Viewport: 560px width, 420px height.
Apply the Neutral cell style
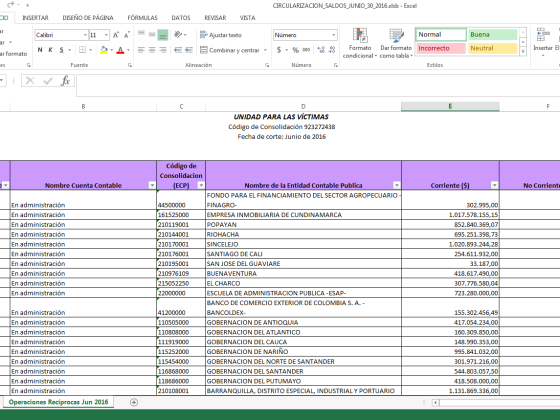(492, 48)
